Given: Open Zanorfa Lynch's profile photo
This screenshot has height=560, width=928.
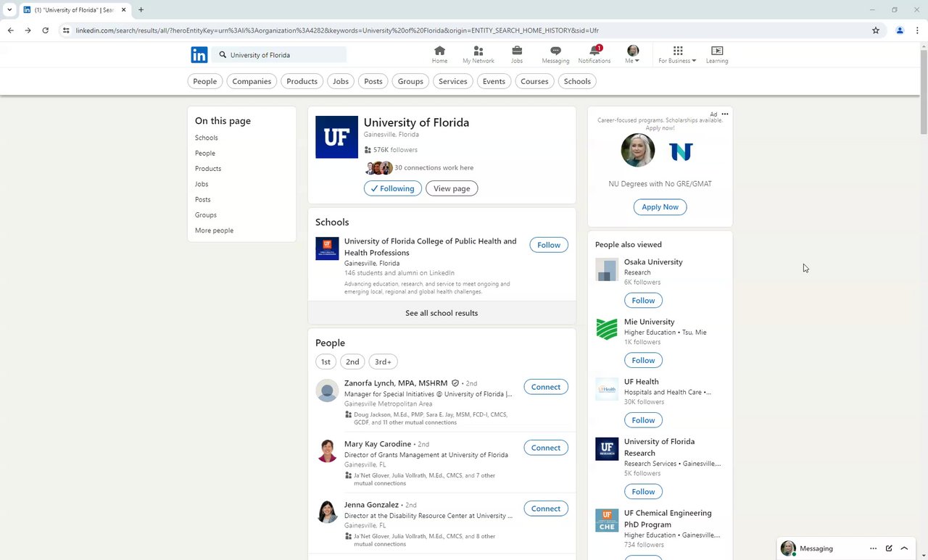Looking at the screenshot, I should 327,390.
